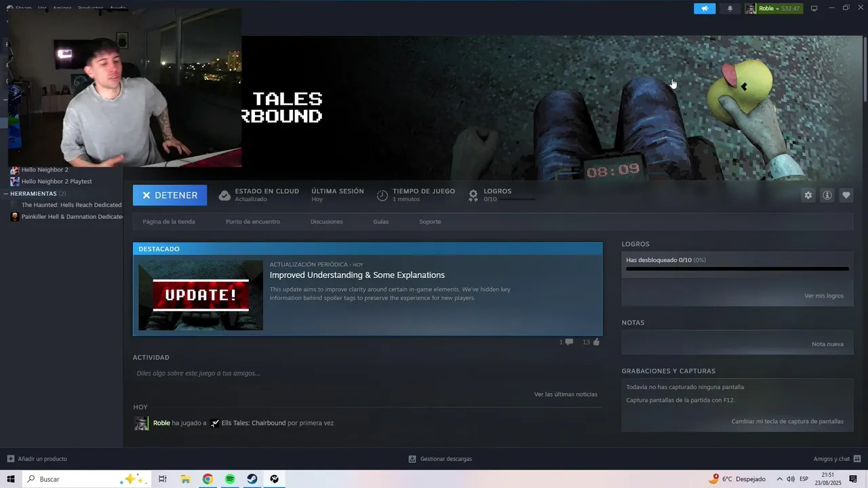868x488 pixels.
Task: Open Task View on taskbar
Action: (x=163, y=479)
